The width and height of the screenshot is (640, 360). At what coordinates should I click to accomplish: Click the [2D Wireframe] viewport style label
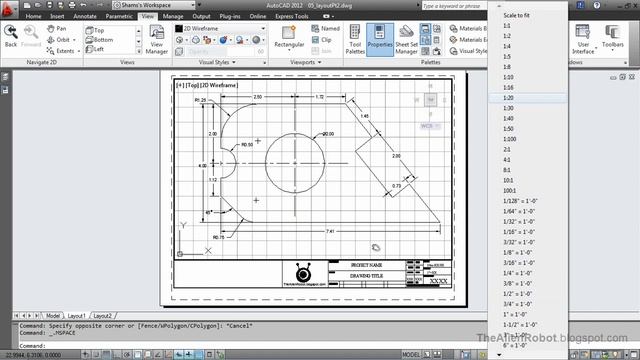click(220, 85)
